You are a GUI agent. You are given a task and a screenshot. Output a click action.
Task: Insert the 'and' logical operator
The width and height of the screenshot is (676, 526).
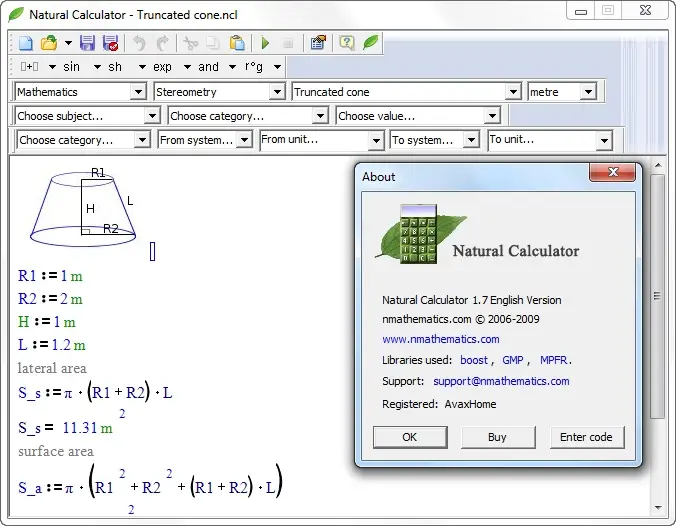pos(208,67)
